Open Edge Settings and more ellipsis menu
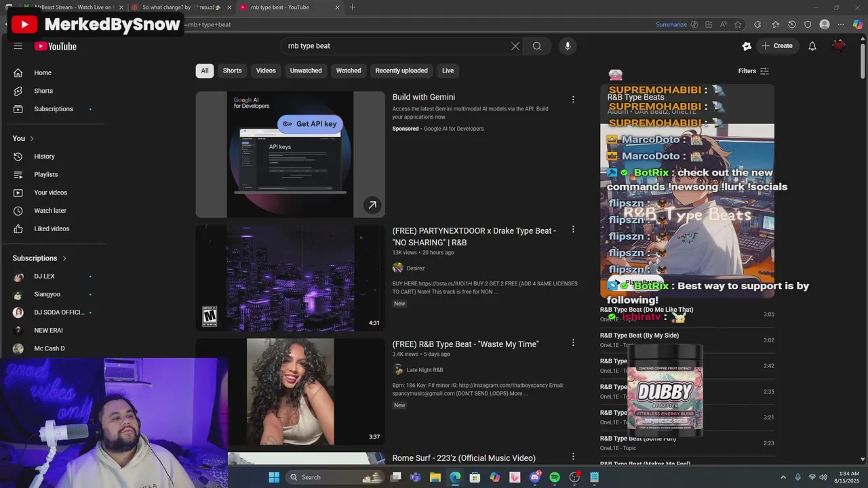868x488 pixels. click(x=841, y=24)
